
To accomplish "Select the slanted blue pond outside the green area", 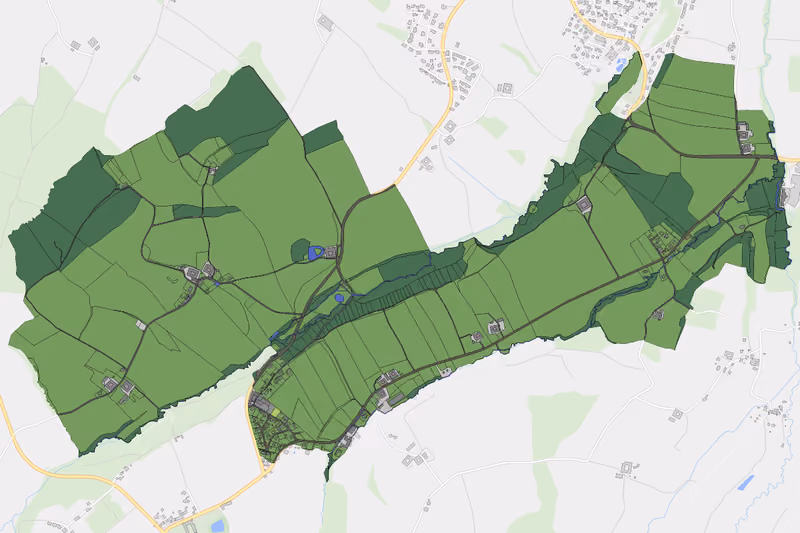I will 745,483.
